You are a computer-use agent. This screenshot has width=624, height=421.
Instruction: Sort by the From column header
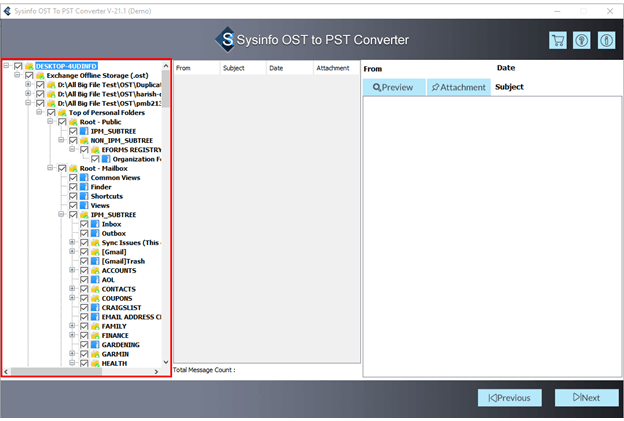196,68
